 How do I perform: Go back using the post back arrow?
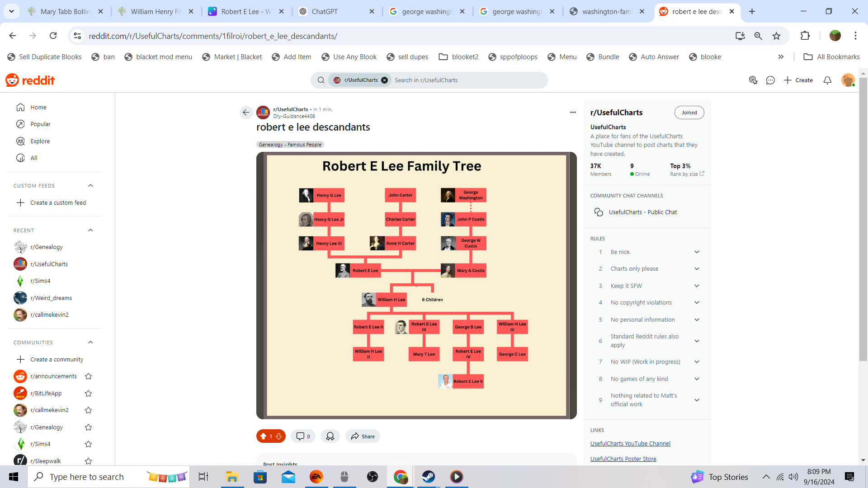pyautogui.click(x=246, y=113)
